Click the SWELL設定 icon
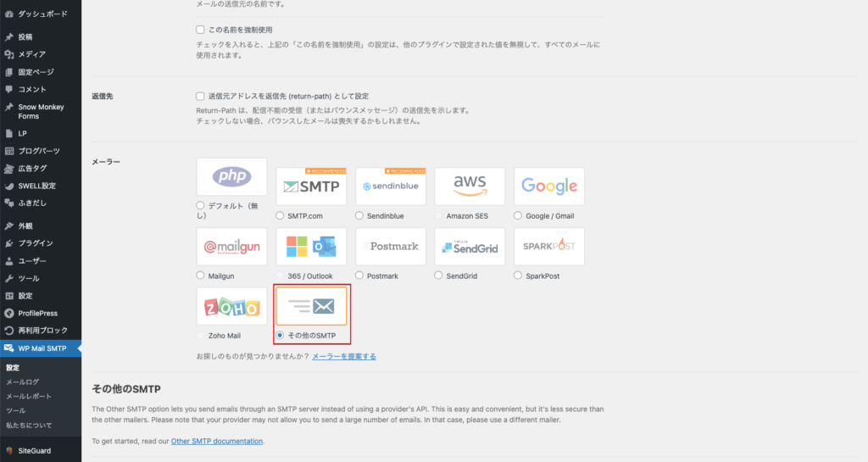The image size is (868, 462). coord(8,186)
